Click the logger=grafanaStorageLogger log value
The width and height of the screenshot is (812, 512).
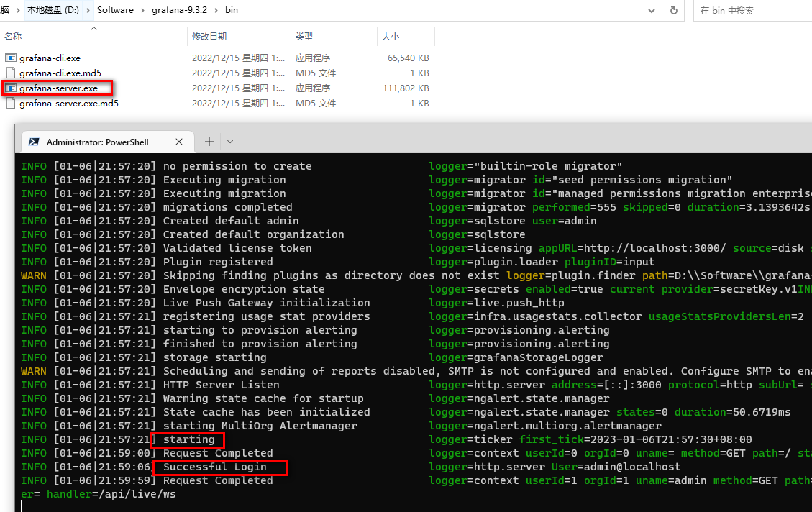tap(516, 357)
